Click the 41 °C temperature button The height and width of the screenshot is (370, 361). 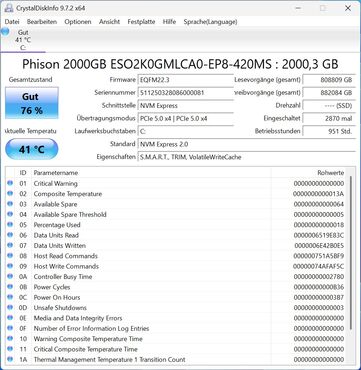[x=32, y=149]
